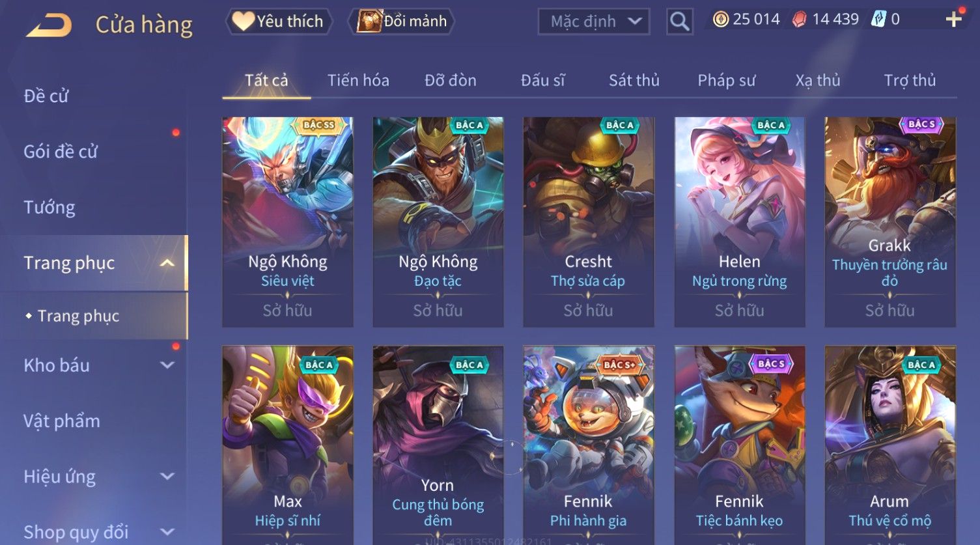This screenshot has width=980, height=545.
Task: Click the back arrow icon
Action: pyautogui.click(x=49, y=25)
